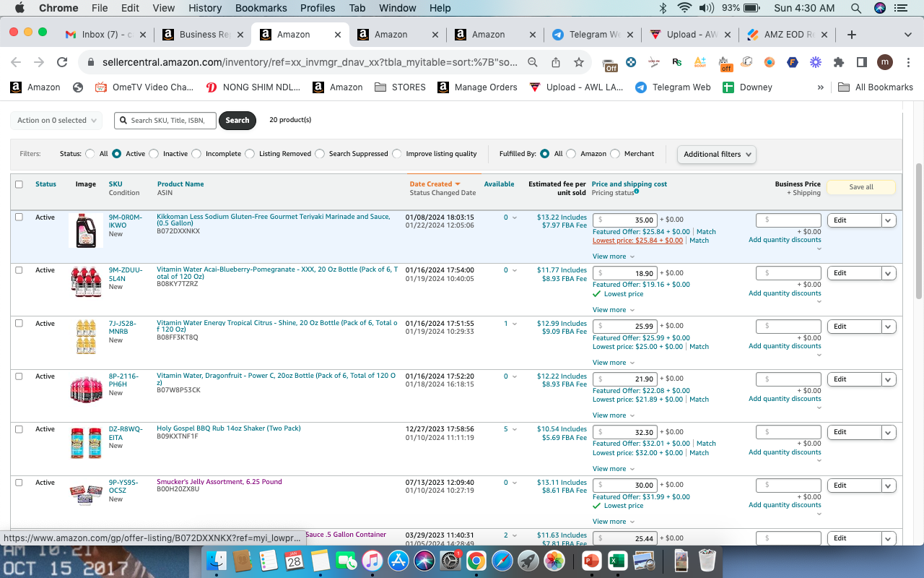Select 'Improve listing quality' filter
924x578 pixels.
click(397, 154)
